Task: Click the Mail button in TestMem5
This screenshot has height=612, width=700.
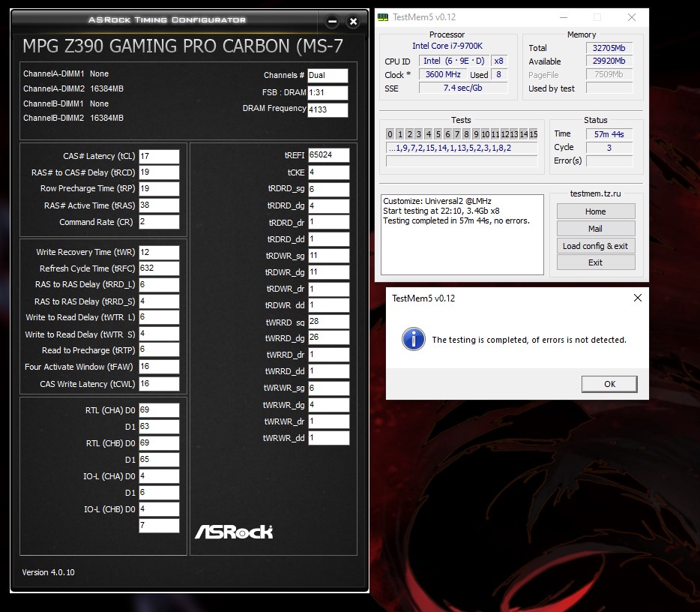Action: [x=596, y=229]
